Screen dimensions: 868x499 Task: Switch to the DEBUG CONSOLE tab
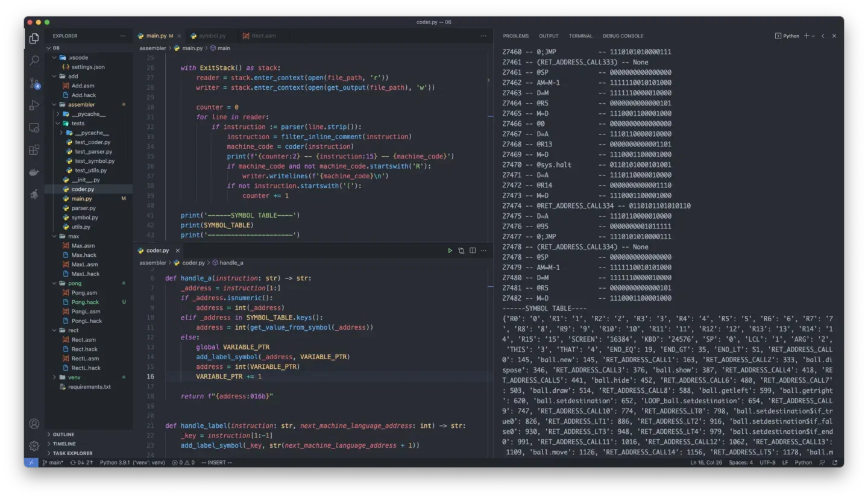[623, 36]
